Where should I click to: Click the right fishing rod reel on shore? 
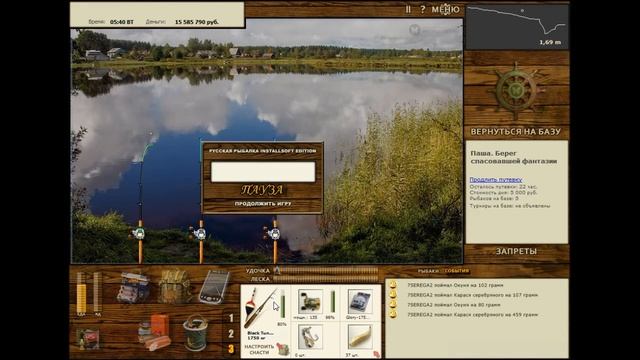pyautogui.click(x=273, y=233)
